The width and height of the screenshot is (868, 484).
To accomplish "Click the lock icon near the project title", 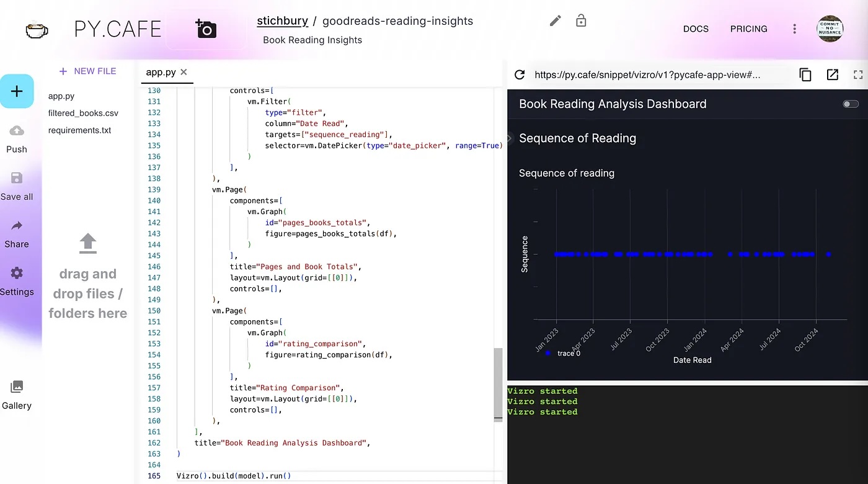I will point(581,20).
